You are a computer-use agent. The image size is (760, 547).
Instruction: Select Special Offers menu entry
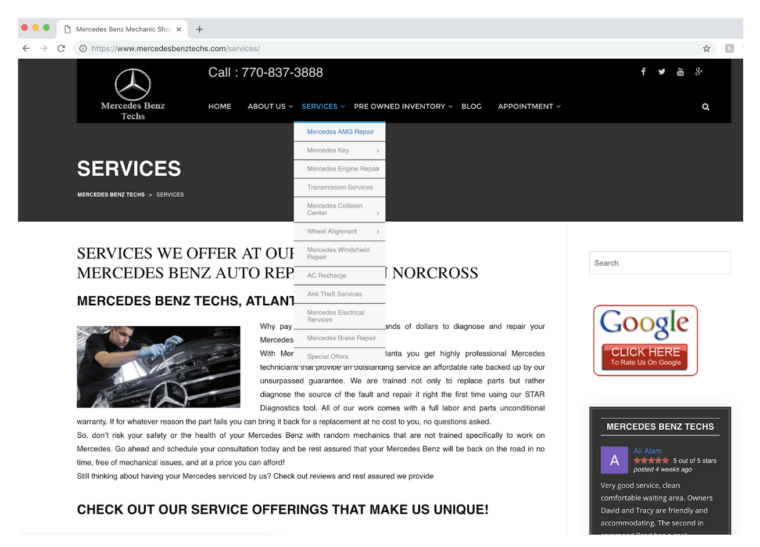(x=340, y=356)
